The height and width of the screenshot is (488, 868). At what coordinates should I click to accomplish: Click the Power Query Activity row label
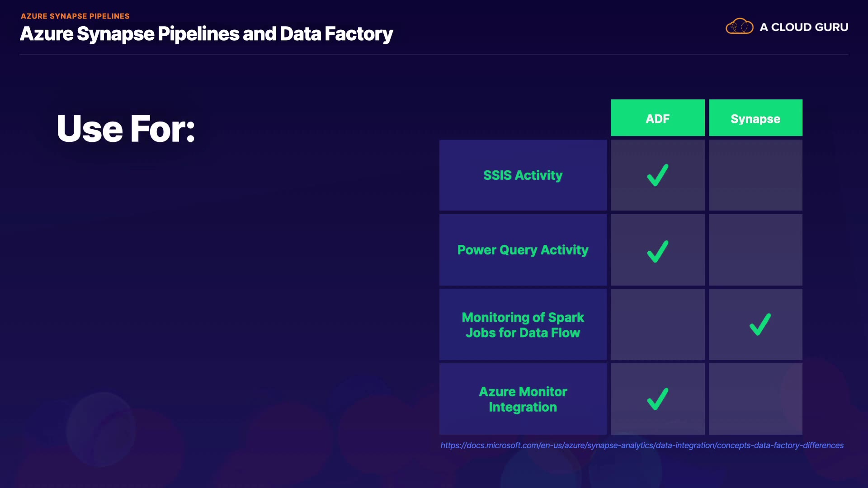(523, 250)
